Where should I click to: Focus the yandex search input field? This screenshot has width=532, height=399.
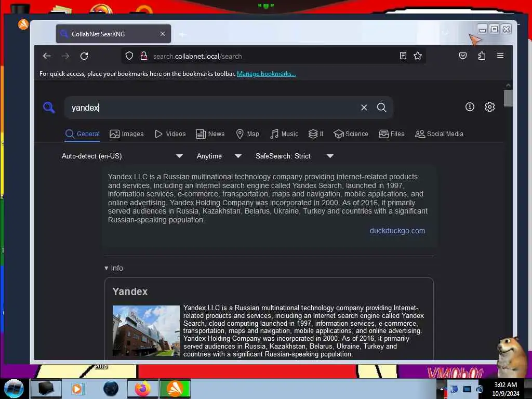click(x=214, y=108)
